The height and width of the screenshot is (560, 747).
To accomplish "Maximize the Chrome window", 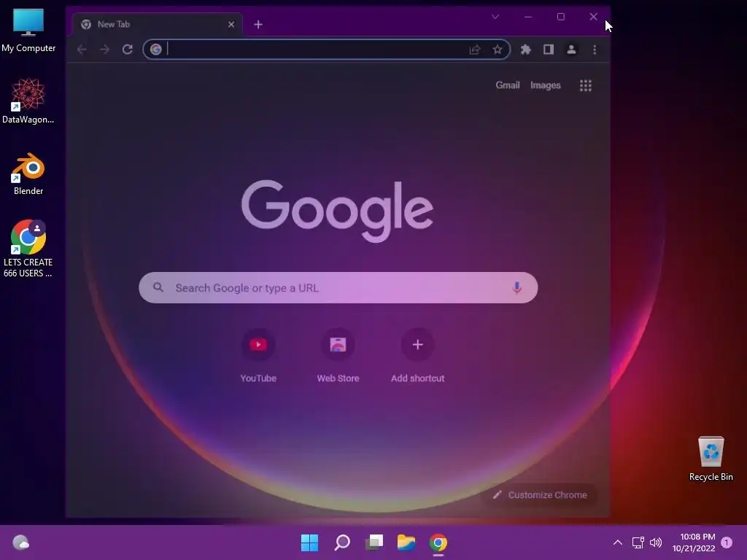I will pos(561,17).
